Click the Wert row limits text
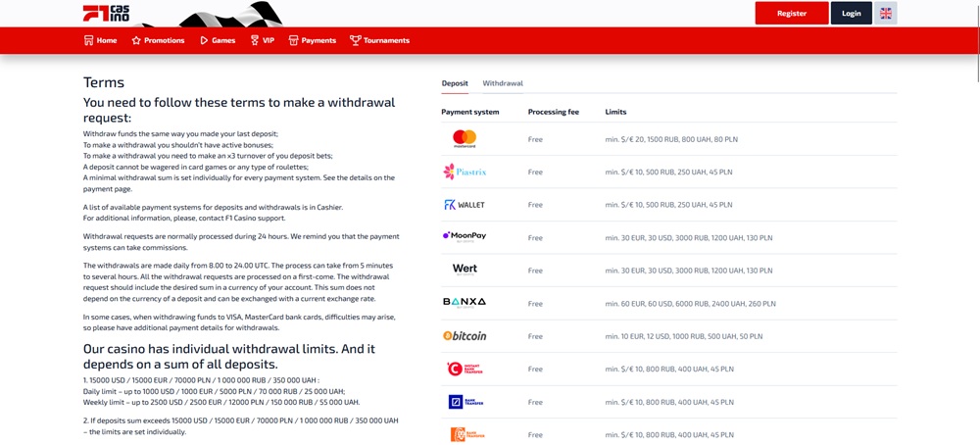 pos(689,271)
